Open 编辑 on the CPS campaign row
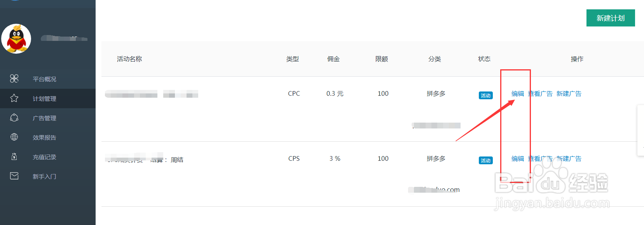 [x=518, y=158]
